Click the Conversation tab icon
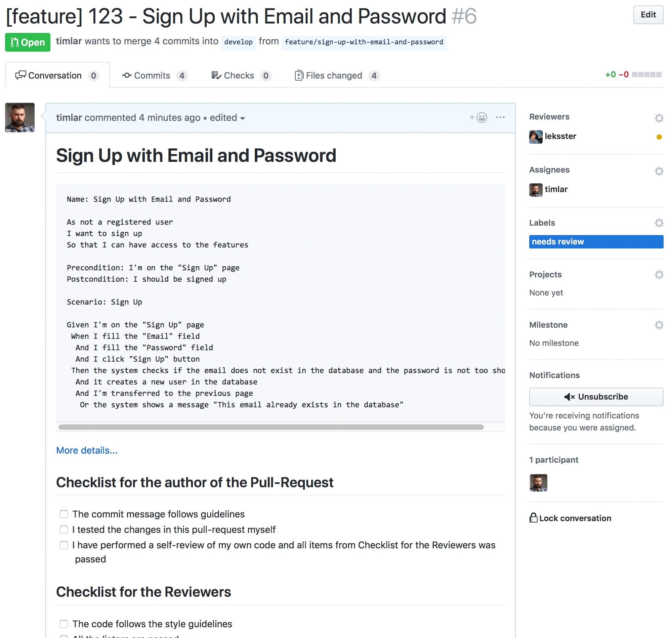672x638 pixels. coord(20,75)
